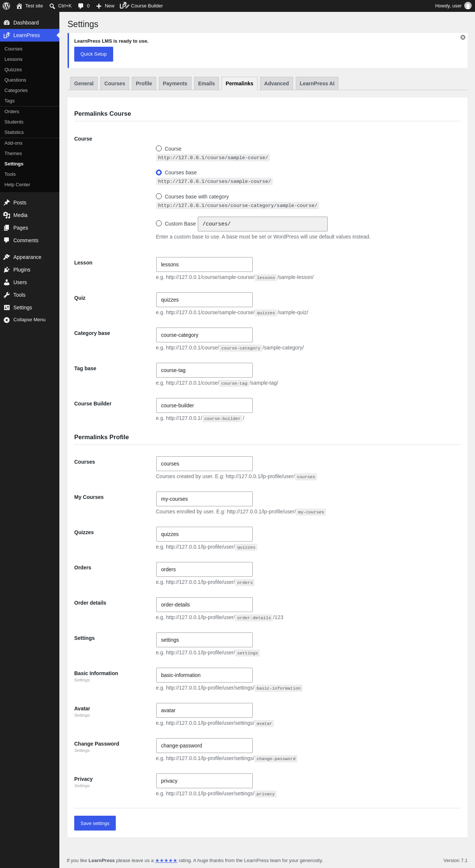
Task: Click the Basic Information slug input
Action: tap(204, 675)
